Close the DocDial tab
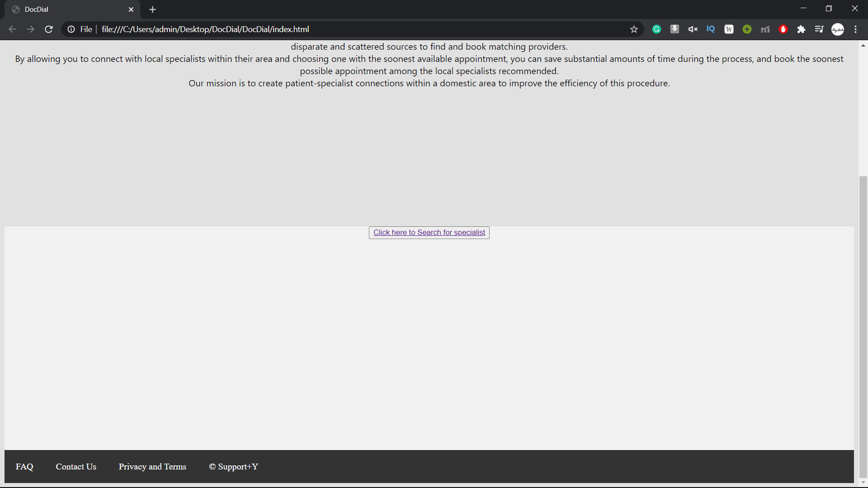868x488 pixels. (x=131, y=9)
